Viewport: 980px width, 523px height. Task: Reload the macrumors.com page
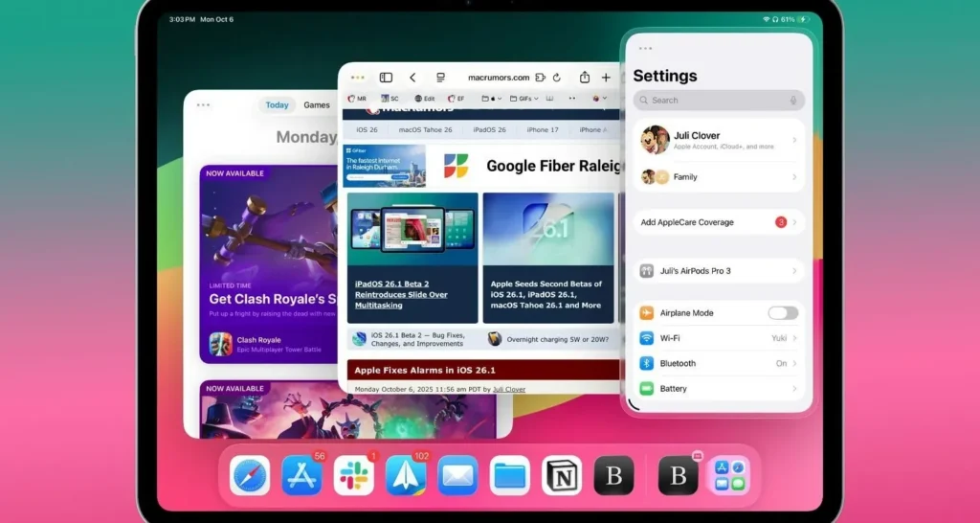[557, 78]
